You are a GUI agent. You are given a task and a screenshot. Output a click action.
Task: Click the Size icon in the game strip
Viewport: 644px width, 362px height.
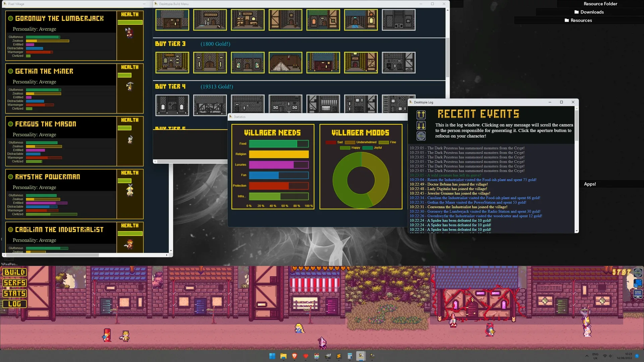638,283
